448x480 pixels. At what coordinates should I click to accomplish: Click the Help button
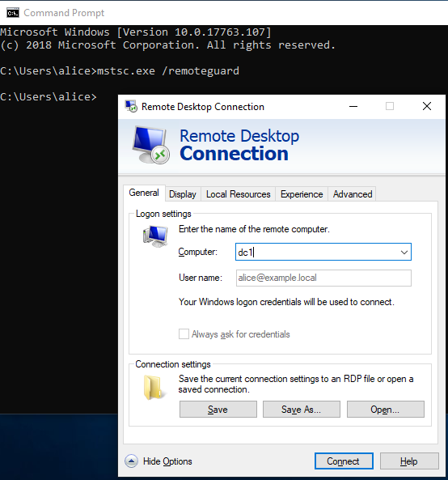click(409, 461)
